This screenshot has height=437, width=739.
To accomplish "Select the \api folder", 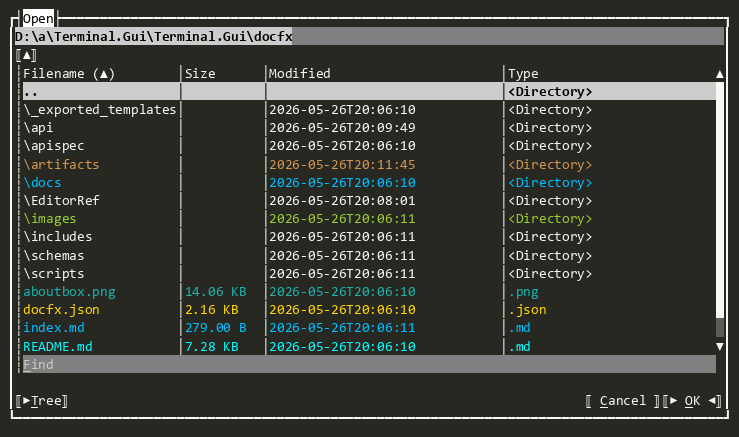I will click(38, 127).
